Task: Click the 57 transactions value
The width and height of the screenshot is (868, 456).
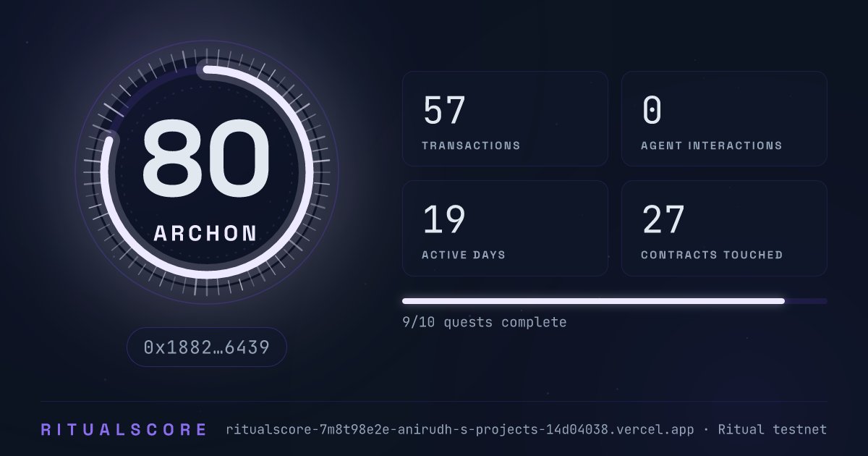Action: tap(444, 111)
